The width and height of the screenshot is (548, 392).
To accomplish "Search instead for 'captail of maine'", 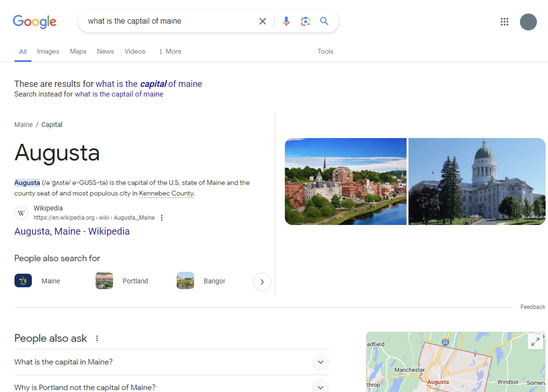I will pyautogui.click(x=119, y=94).
